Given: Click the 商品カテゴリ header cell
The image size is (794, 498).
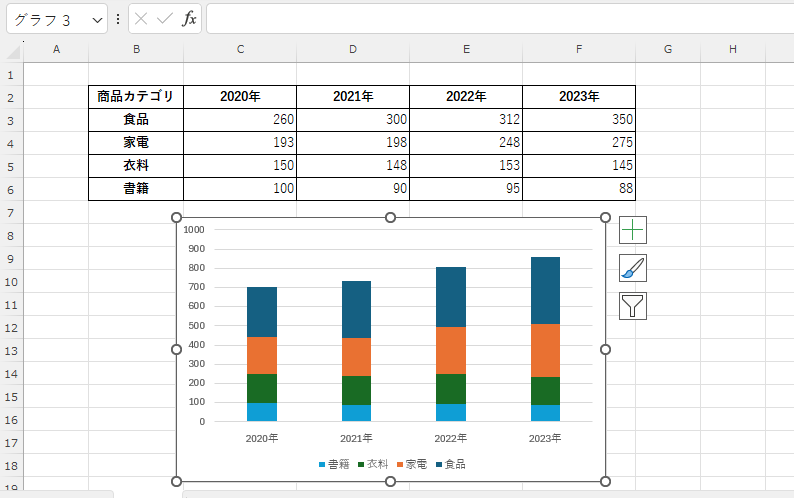Looking at the screenshot, I should pyautogui.click(x=135, y=97).
